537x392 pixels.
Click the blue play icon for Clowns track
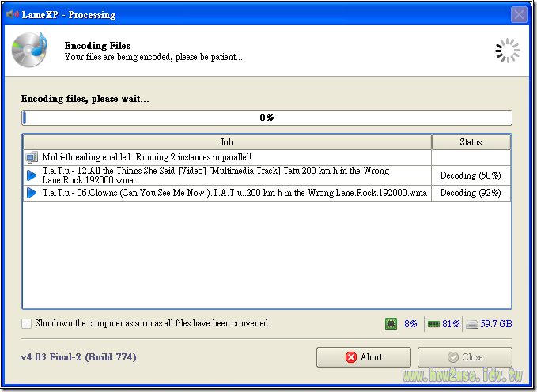(32, 193)
